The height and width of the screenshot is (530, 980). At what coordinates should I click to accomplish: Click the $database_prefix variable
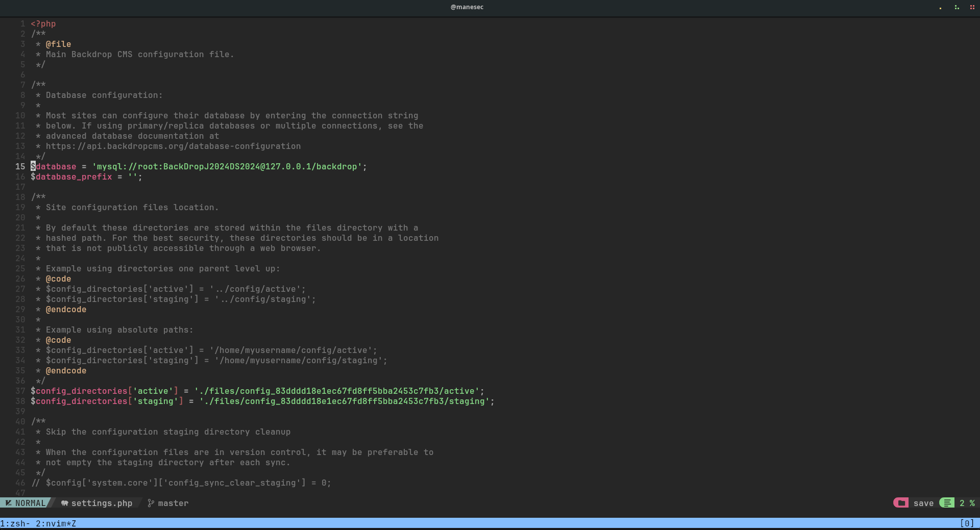pos(71,177)
